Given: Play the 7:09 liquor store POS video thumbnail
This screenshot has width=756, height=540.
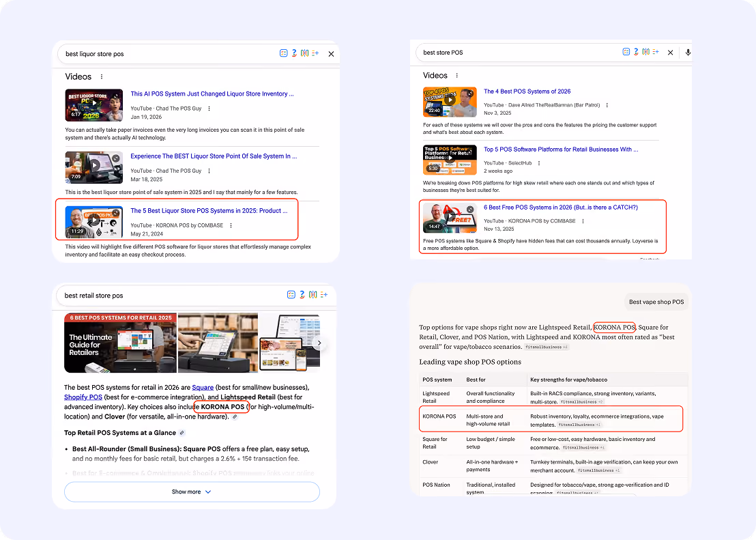Looking at the screenshot, I should 94,167.
